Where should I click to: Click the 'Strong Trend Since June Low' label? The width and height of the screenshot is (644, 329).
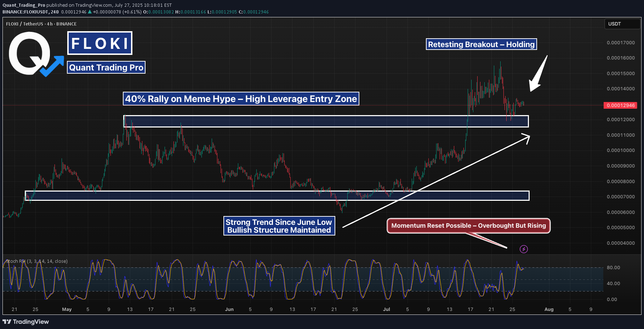279,226
